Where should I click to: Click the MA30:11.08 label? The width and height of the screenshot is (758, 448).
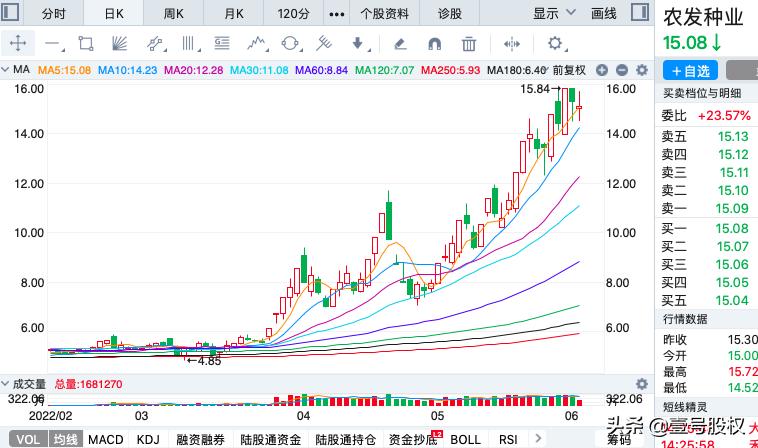click(259, 70)
